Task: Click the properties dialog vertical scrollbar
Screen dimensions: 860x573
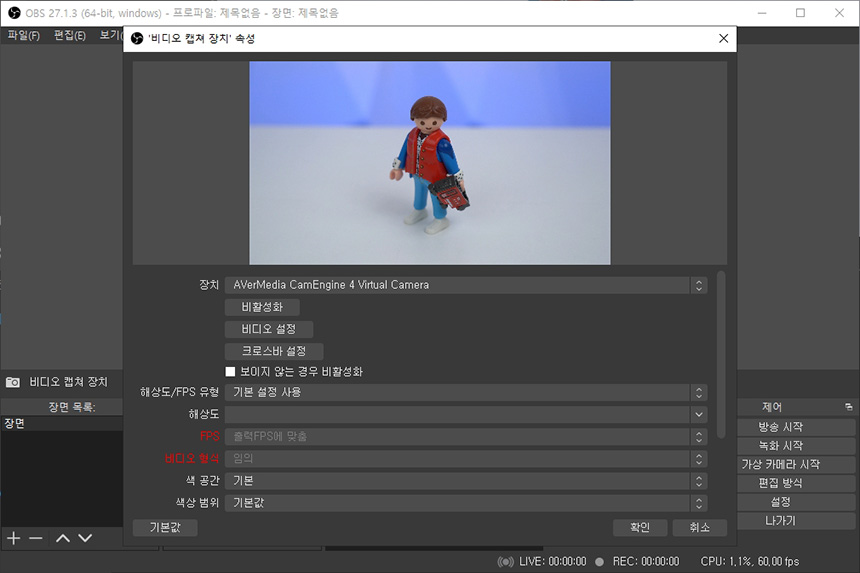Action: click(x=721, y=354)
